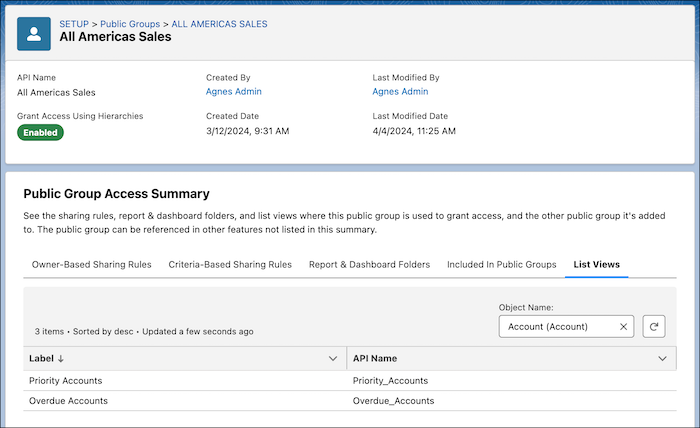Open Agnes Admin under Created By
This screenshot has height=428, width=700.
pos(232,91)
